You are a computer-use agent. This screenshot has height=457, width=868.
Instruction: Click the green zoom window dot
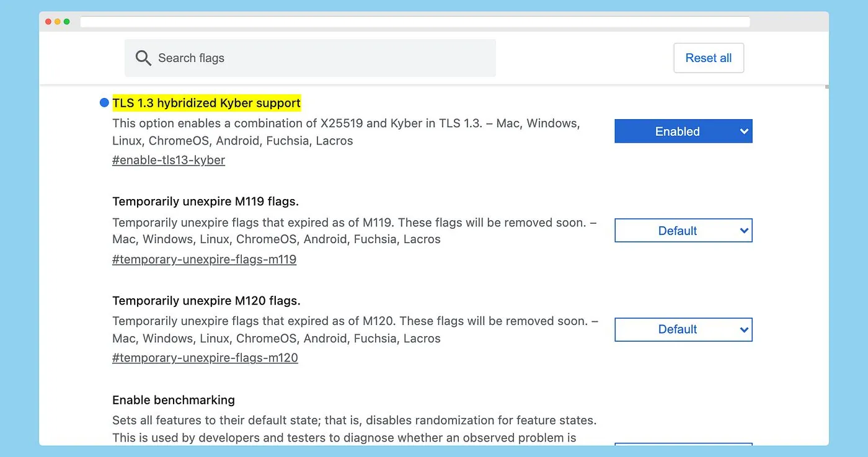[x=65, y=20]
